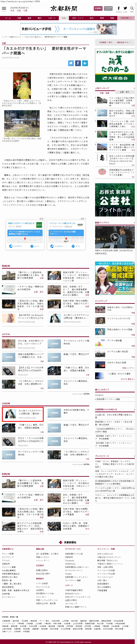
Task: Switch ranking to 全国・海外 tab
Action: (x=125, y=92)
